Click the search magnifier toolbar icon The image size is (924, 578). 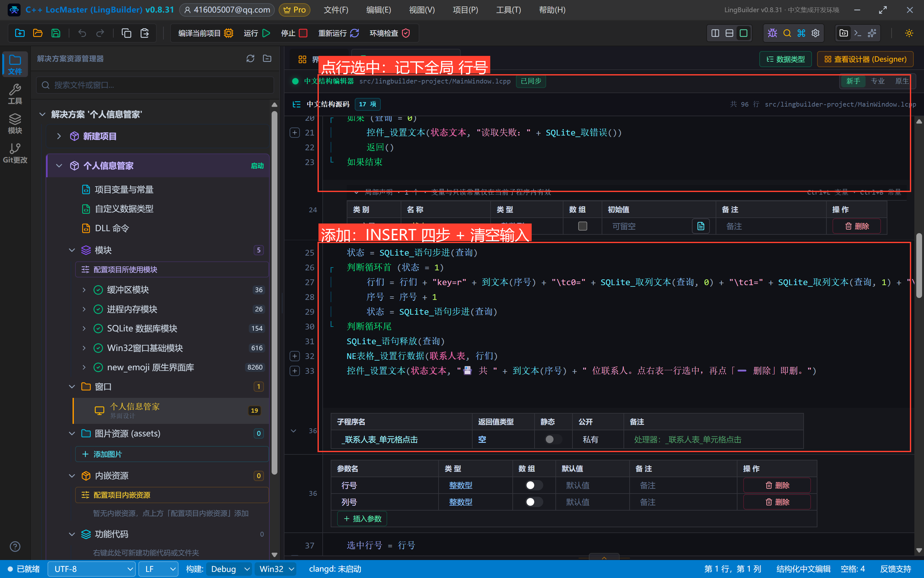click(x=787, y=33)
